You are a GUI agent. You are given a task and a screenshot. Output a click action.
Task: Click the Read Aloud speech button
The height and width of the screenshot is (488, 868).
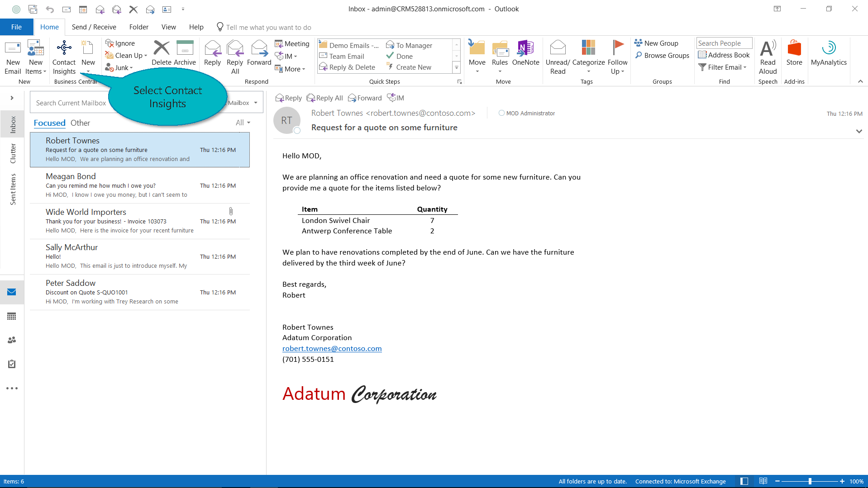[x=768, y=57]
